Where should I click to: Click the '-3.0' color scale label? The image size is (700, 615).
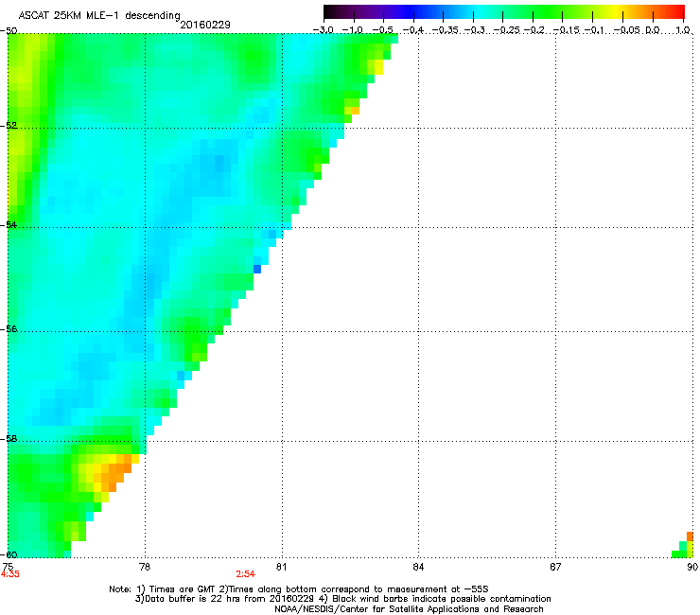point(323,30)
